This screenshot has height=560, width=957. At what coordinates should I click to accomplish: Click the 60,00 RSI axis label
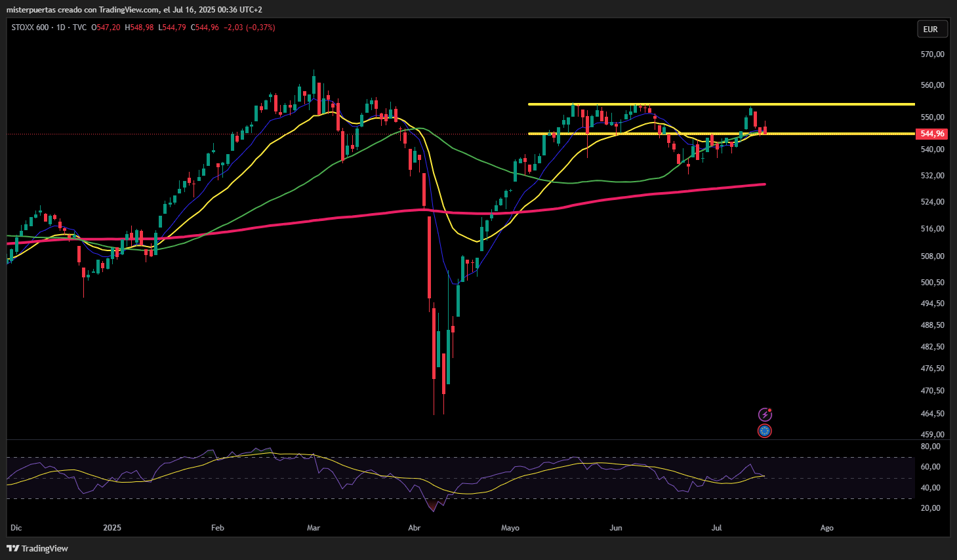pyautogui.click(x=931, y=467)
